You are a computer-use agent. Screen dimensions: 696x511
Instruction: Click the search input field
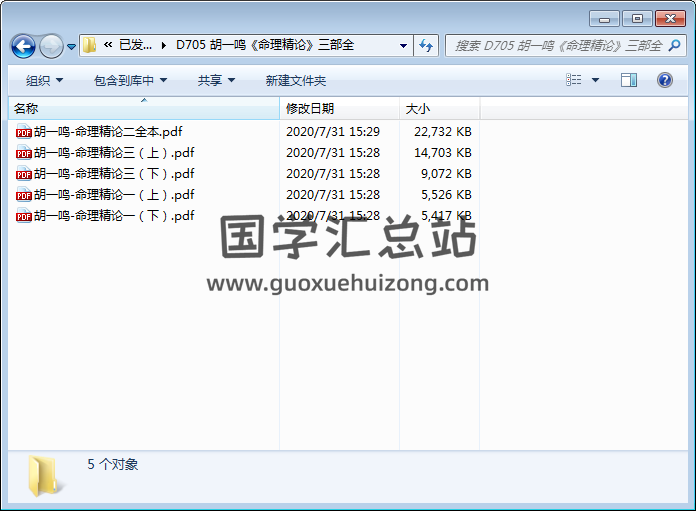[555, 45]
